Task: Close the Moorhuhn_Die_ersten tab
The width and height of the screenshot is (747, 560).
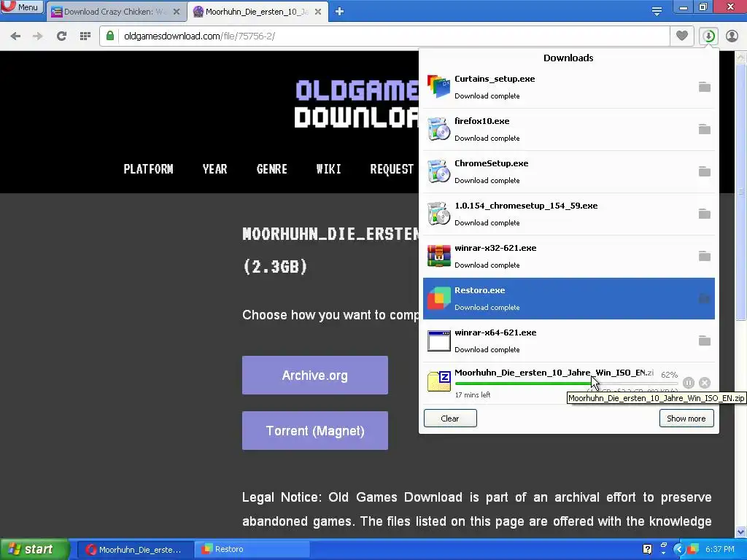Action: coord(318,12)
